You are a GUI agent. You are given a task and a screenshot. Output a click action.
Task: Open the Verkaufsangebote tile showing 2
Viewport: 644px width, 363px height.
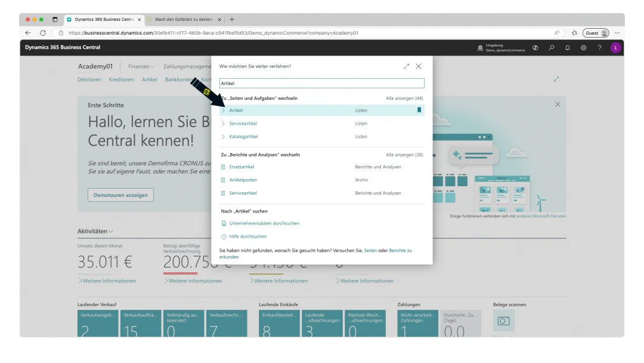coord(98,324)
